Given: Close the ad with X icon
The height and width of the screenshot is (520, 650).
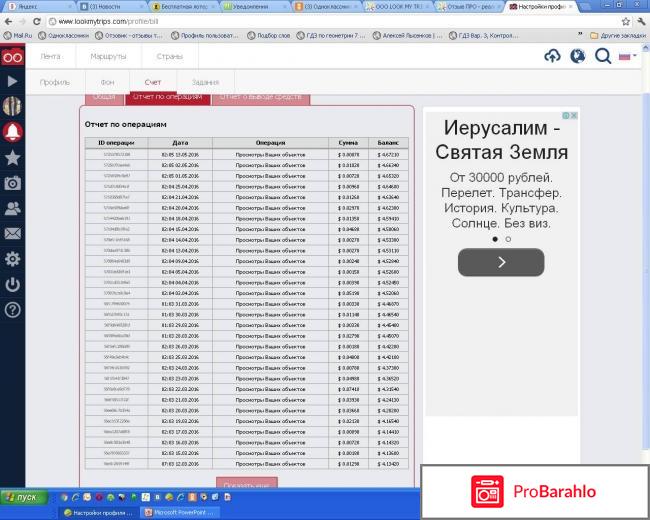Looking at the screenshot, I should (x=574, y=115).
